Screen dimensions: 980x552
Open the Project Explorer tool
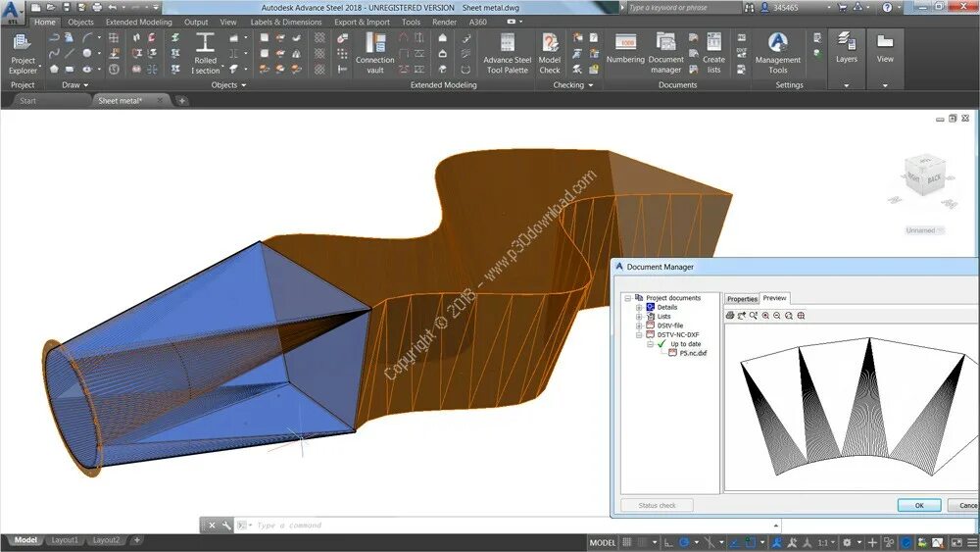(23, 53)
